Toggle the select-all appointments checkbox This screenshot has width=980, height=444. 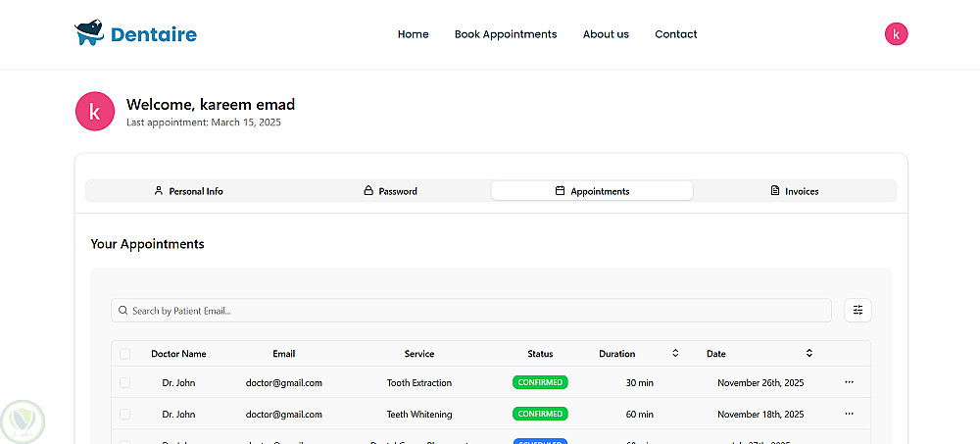click(124, 354)
